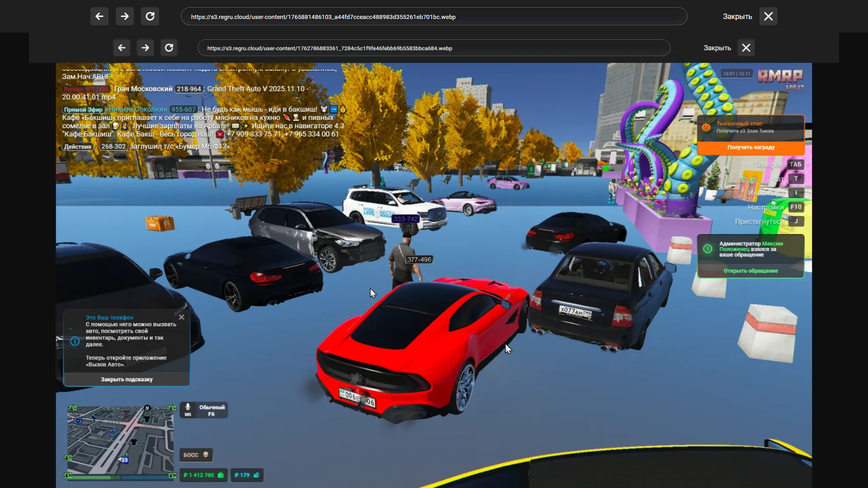The image size is (868, 488).
Task: Click the outer URL address field
Action: pyautogui.click(x=434, y=17)
